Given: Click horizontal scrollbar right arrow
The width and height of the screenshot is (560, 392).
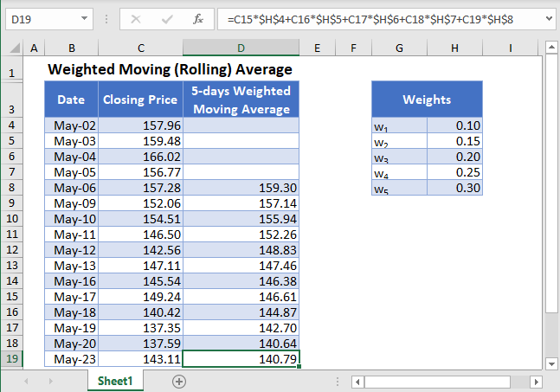Looking at the screenshot, I should [x=536, y=382].
